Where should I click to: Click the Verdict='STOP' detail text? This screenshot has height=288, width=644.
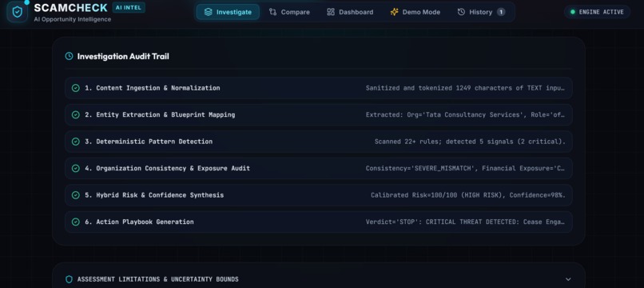coord(465,222)
